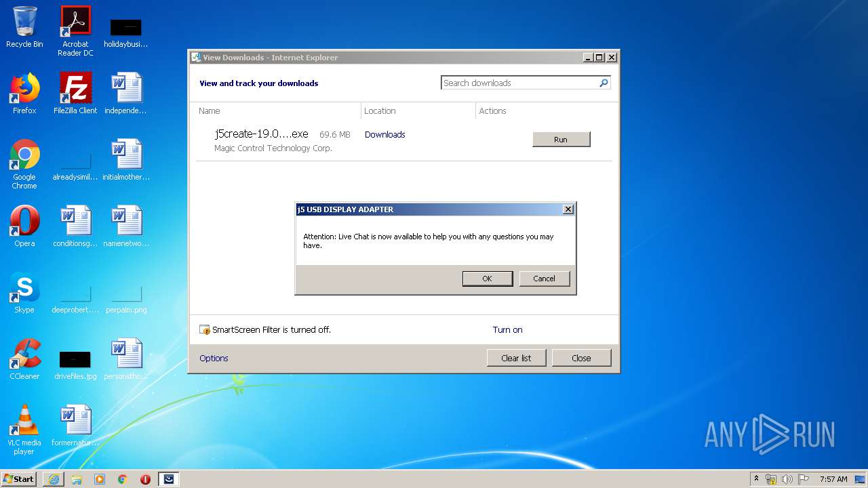Launch Acrobat Reader DC shortcut
Image resolution: width=868 pixels, height=488 pixels.
click(75, 31)
